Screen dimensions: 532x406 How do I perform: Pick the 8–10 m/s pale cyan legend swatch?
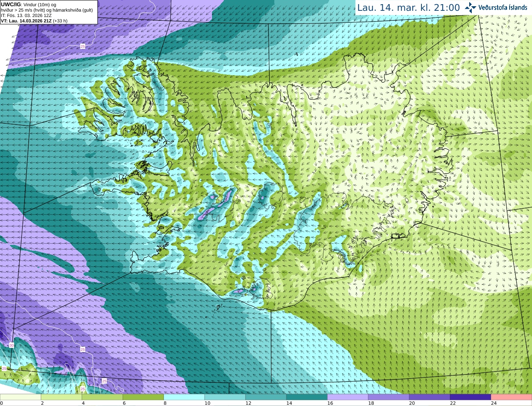click(x=184, y=397)
